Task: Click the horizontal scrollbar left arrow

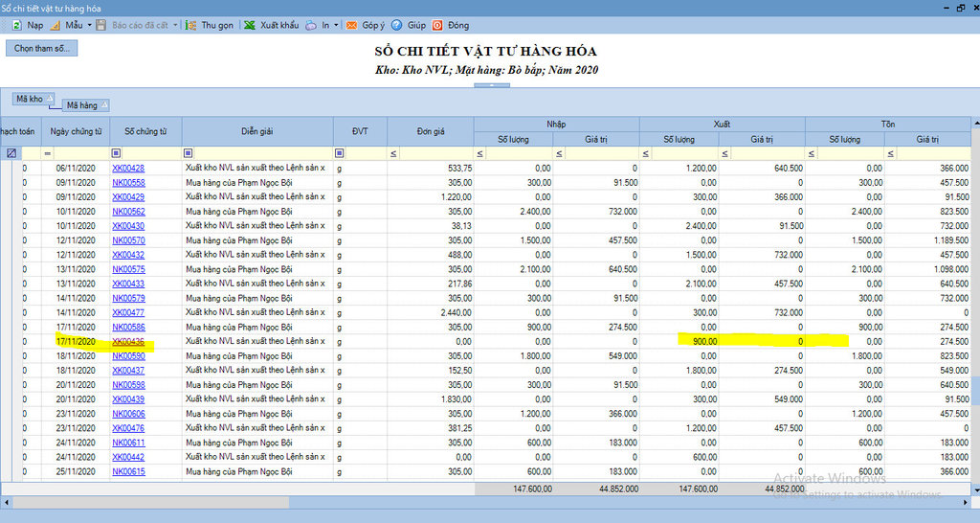Action: tap(7, 502)
